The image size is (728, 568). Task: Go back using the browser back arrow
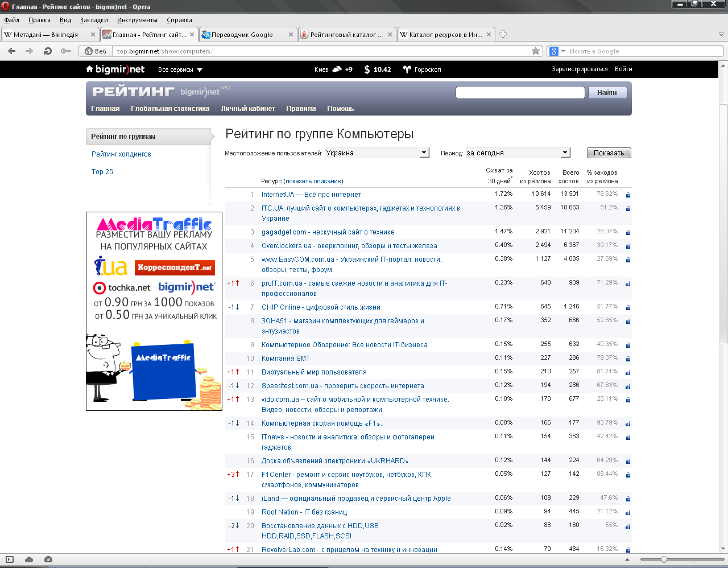[12, 51]
